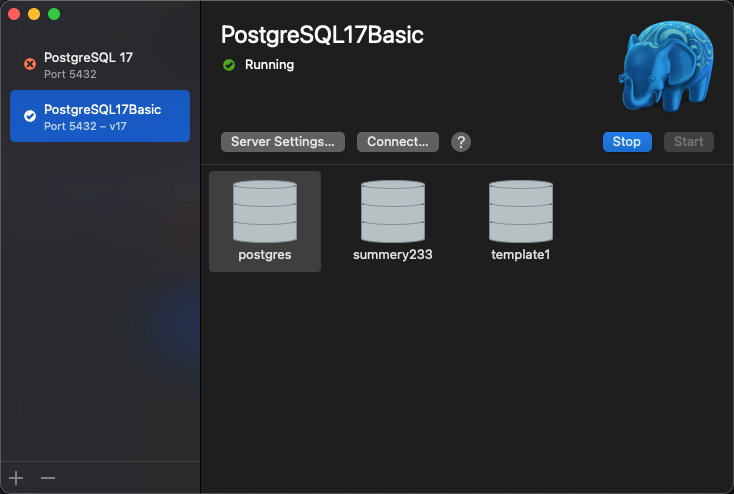Remove selected server with minus icon
This screenshot has height=494, width=734.
click(48, 478)
